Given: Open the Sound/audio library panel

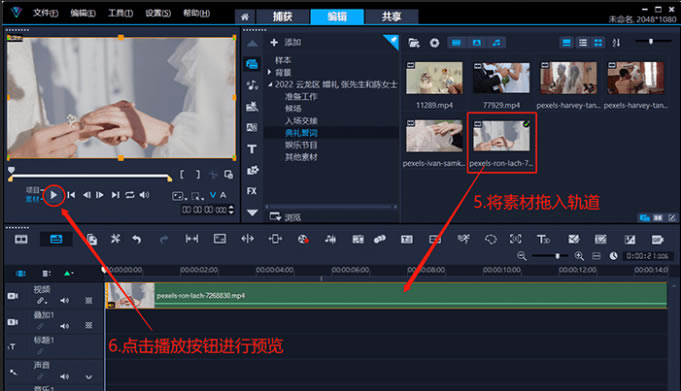Looking at the screenshot, I should click(x=252, y=85).
